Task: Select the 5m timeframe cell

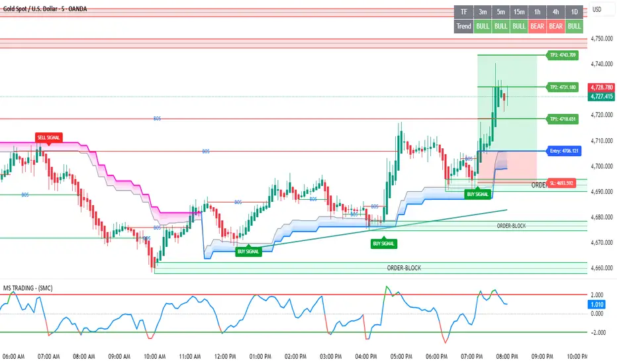Action: coord(500,12)
